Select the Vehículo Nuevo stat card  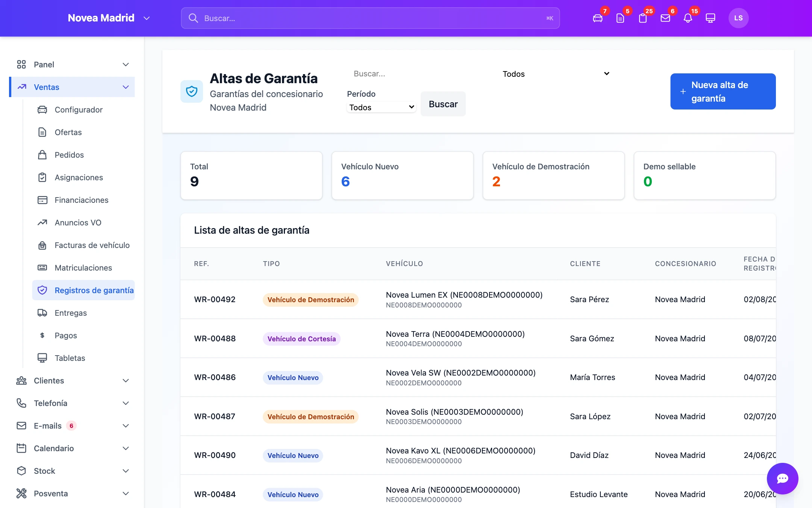click(403, 176)
